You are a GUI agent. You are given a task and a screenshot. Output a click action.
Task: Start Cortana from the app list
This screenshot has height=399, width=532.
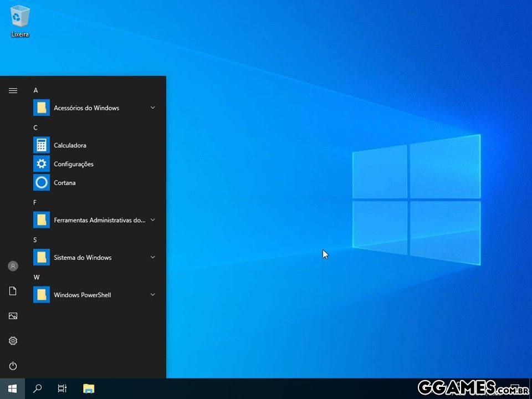click(x=64, y=182)
